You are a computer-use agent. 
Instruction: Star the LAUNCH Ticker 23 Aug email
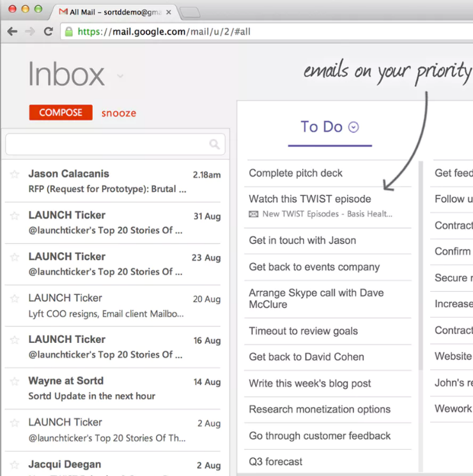click(x=15, y=257)
